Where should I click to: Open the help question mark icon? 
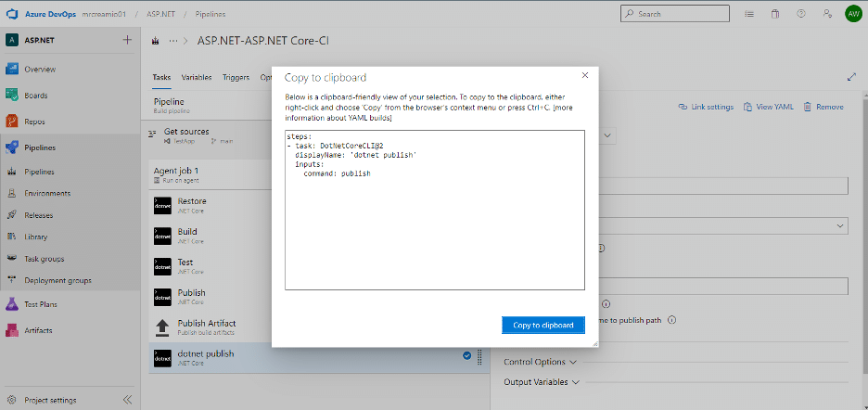click(801, 14)
